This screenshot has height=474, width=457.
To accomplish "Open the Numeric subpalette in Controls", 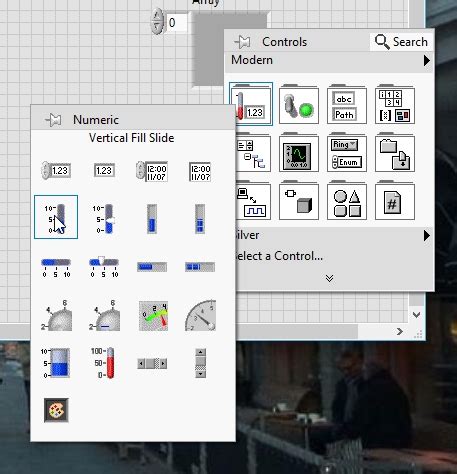I will coord(251,104).
